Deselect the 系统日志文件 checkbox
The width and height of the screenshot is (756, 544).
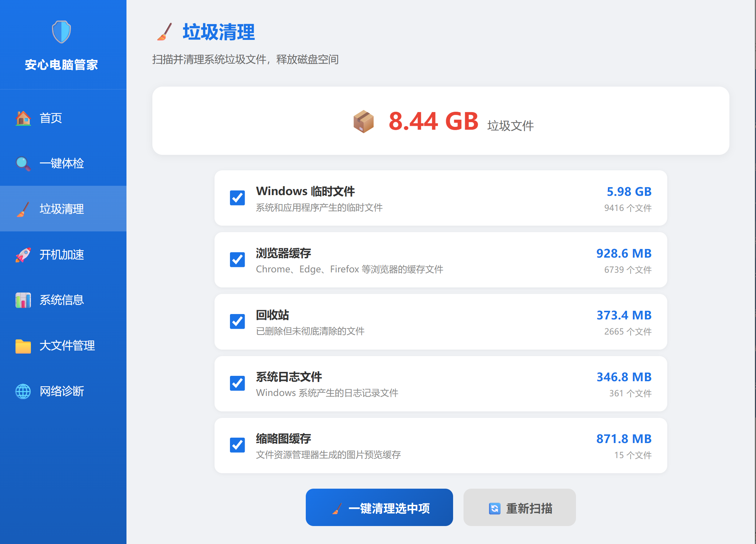[238, 383]
